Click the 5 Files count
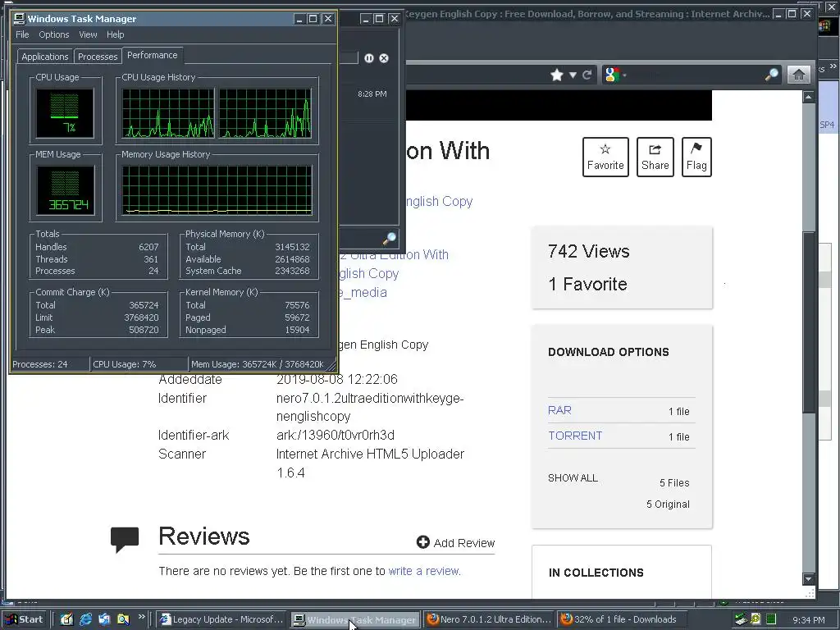 pos(674,482)
